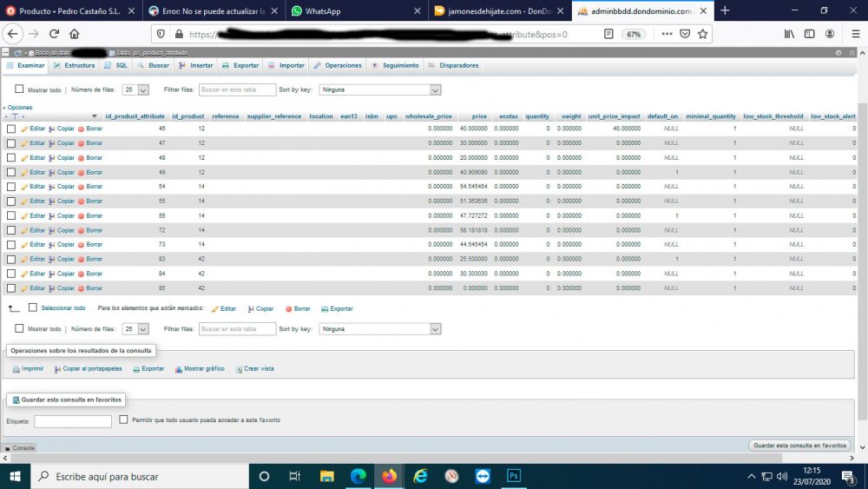868x489 pixels.
Task: Open the Insertar tab
Action: (196, 65)
